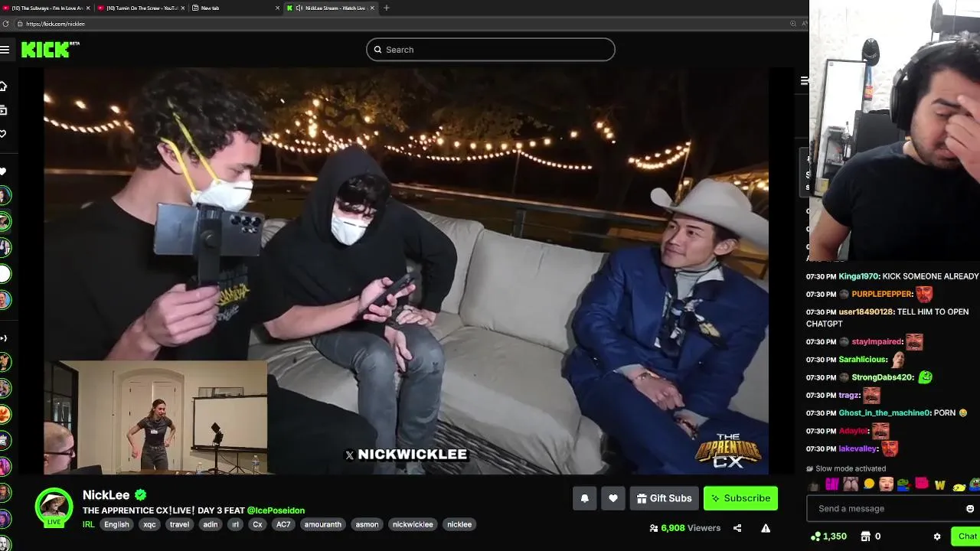
Task: Open lakevalley username in chat
Action: (x=858, y=448)
